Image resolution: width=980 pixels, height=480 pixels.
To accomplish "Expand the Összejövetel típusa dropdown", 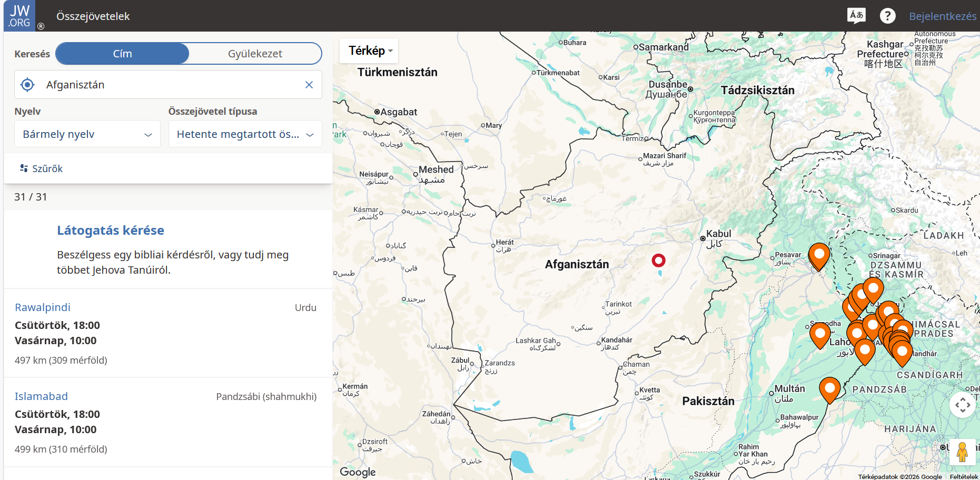I will (x=245, y=134).
